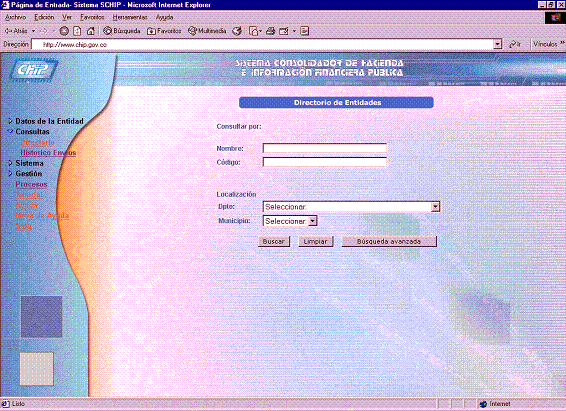Viewport: 566px width, 411px height.
Task: Click the Edit page toolbar icon
Action: 284,31
